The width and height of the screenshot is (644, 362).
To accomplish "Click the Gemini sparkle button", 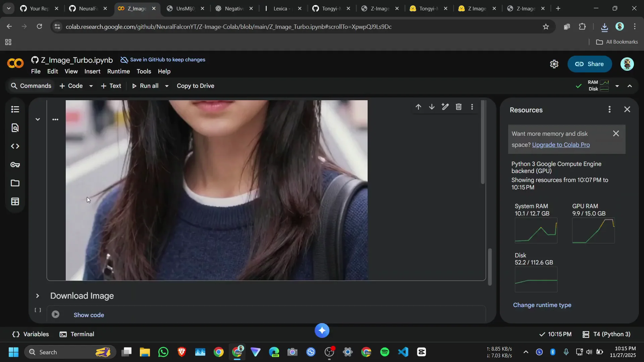I will click(322, 330).
